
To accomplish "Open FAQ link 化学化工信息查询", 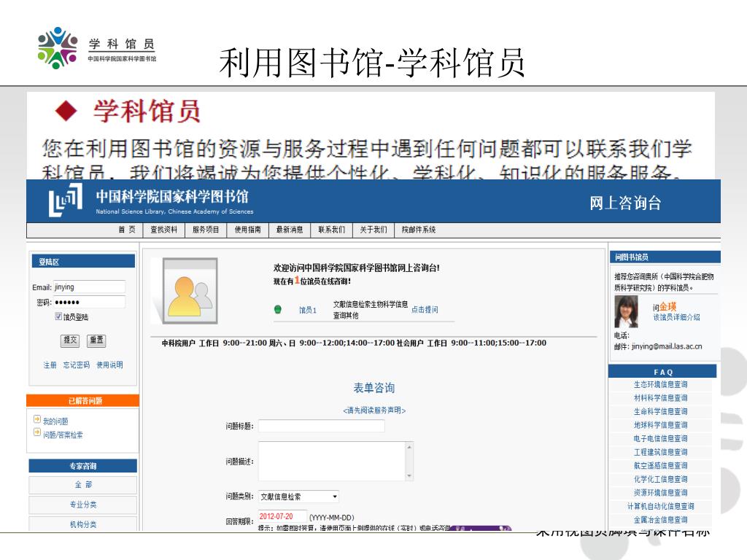I will [x=660, y=479].
